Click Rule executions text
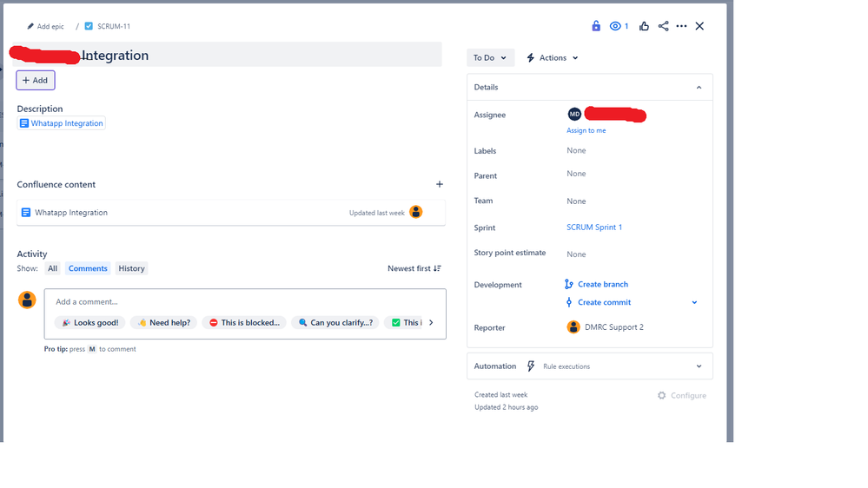868x488 pixels. pyautogui.click(x=567, y=366)
